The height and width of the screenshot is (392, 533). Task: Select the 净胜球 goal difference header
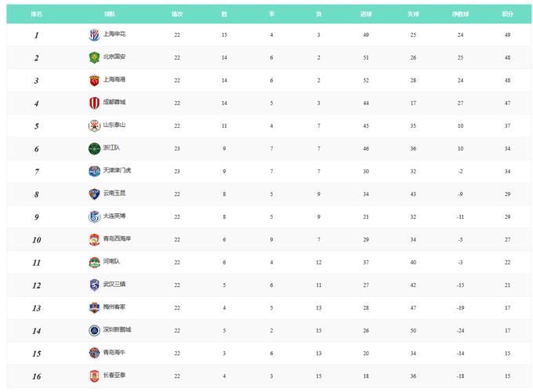[461, 13]
